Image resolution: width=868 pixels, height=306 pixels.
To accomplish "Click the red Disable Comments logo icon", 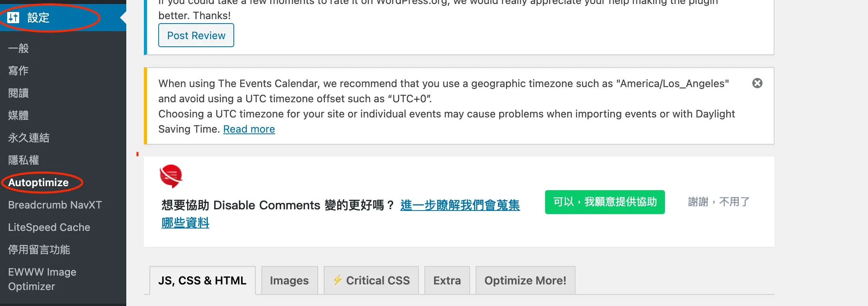I will pos(171,176).
